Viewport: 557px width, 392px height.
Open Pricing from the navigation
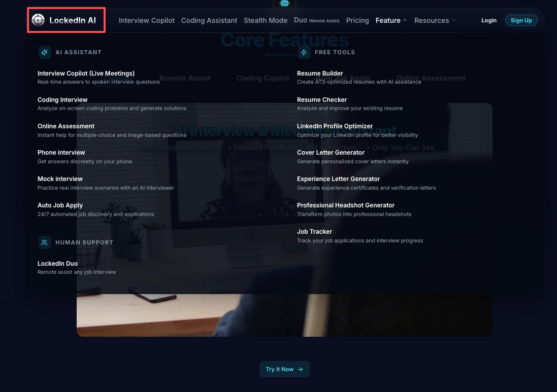click(x=357, y=20)
